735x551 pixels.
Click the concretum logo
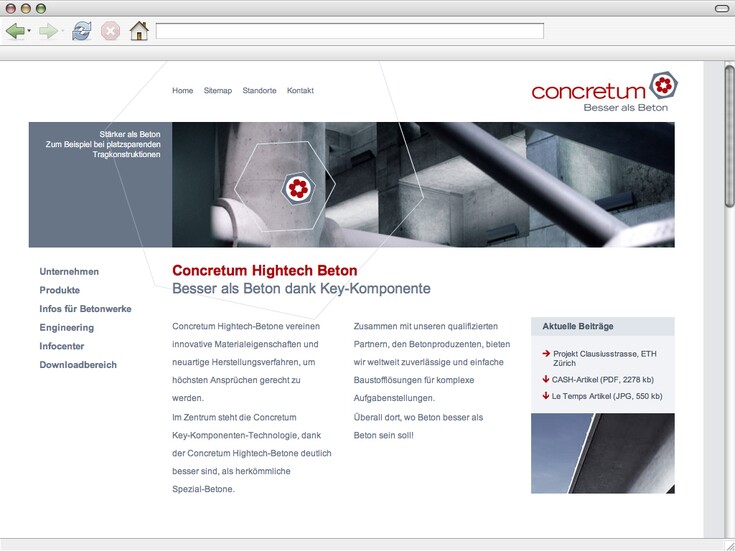pyautogui.click(x=605, y=92)
